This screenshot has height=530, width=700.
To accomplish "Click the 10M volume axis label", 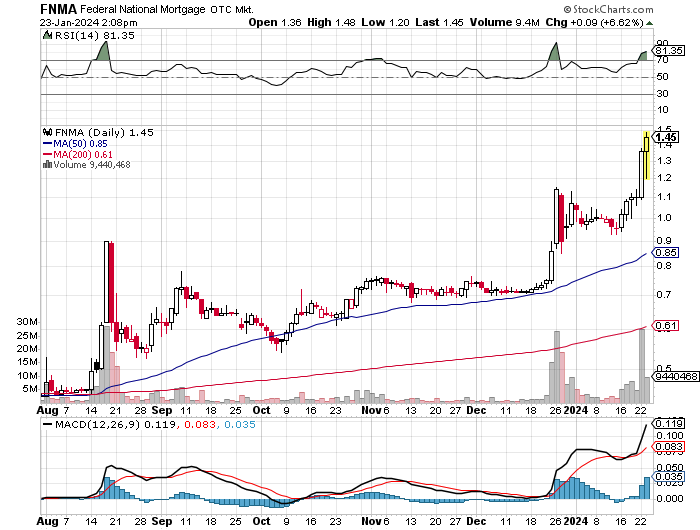I will tap(27, 376).
